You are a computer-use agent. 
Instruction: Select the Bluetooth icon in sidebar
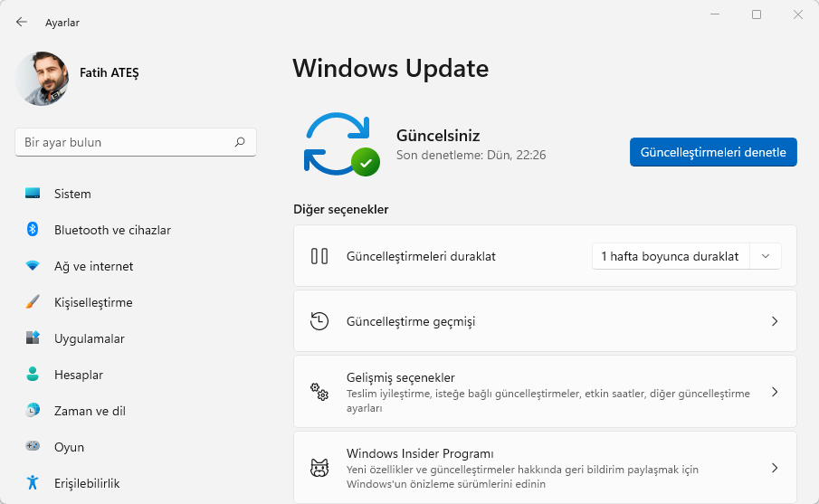click(x=33, y=229)
